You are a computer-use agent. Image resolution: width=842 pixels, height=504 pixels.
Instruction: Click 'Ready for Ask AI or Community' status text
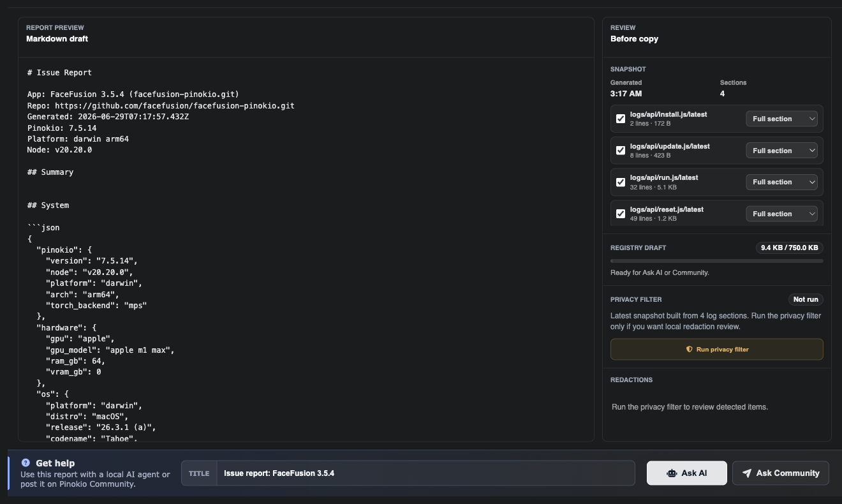point(660,272)
